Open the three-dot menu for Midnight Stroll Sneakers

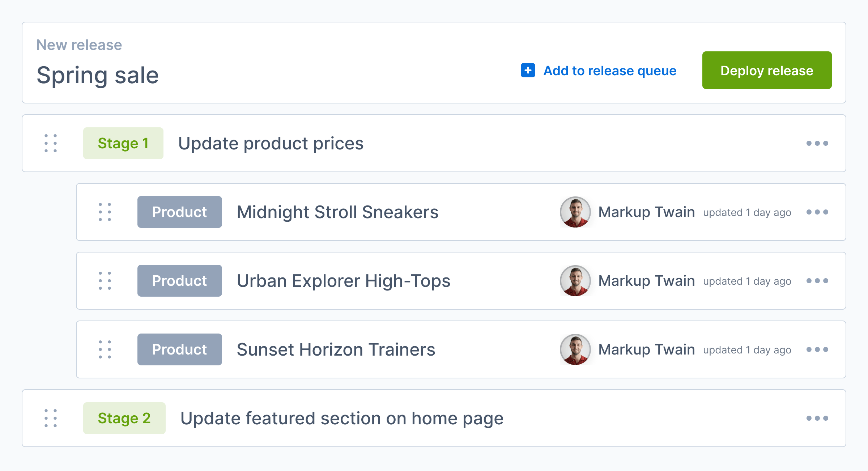click(817, 212)
